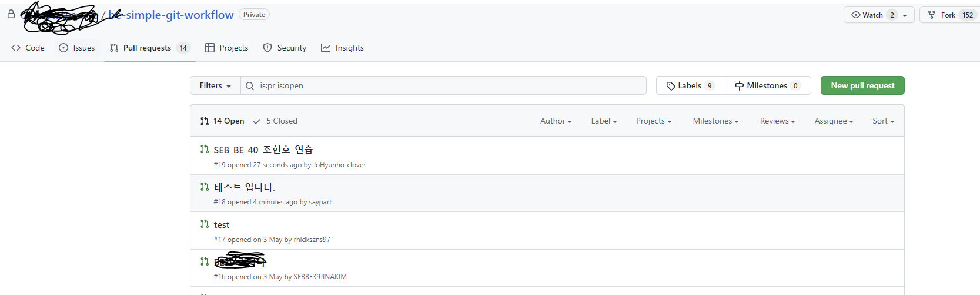The height and width of the screenshot is (295, 980).
Task: Open the Filters dropdown
Action: tap(215, 85)
